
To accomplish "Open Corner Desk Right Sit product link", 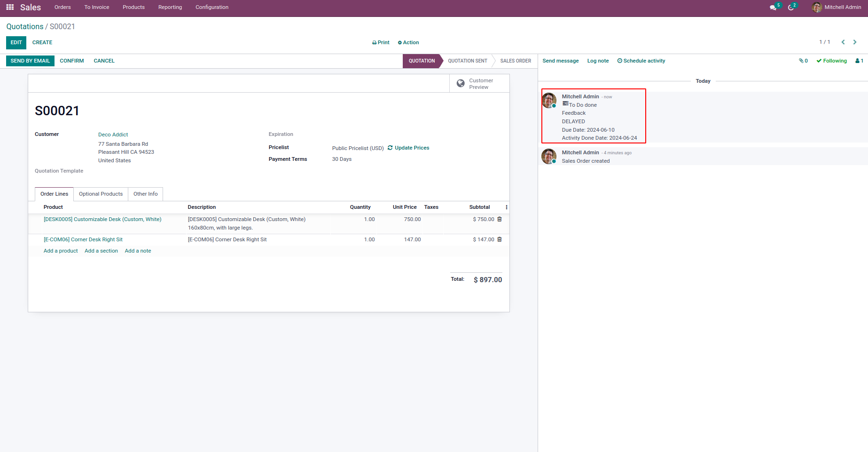I will tap(83, 239).
